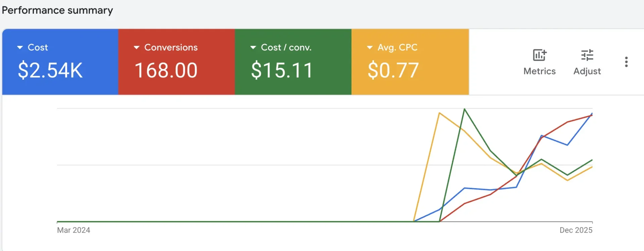Open the Avg. CPC metric dropdown arrow
This screenshot has height=251, width=644.
click(369, 47)
